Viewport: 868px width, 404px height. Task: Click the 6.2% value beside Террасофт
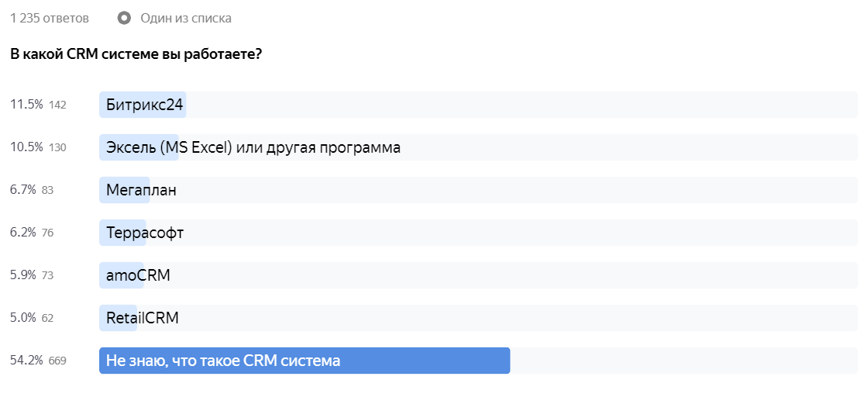coord(23,233)
